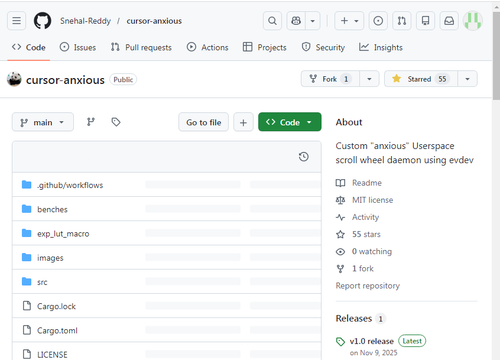
Task: Click the page vertical scrollbar thumb
Action: [x=496, y=55]
